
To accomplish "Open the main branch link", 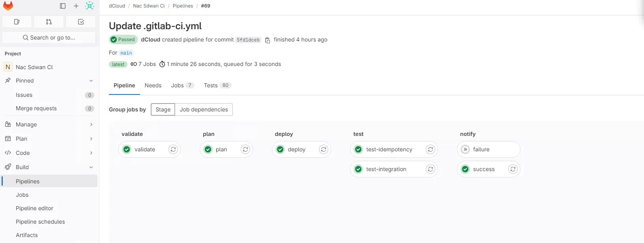I will (126, 53).
